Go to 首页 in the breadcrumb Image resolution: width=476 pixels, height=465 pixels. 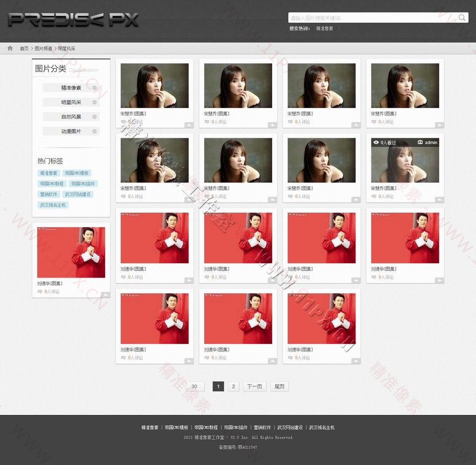(24, 49)
